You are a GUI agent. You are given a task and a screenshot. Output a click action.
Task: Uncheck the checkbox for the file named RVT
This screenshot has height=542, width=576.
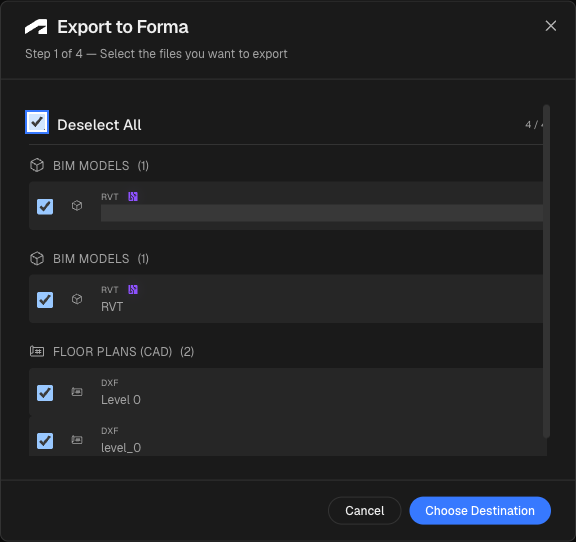45,300
